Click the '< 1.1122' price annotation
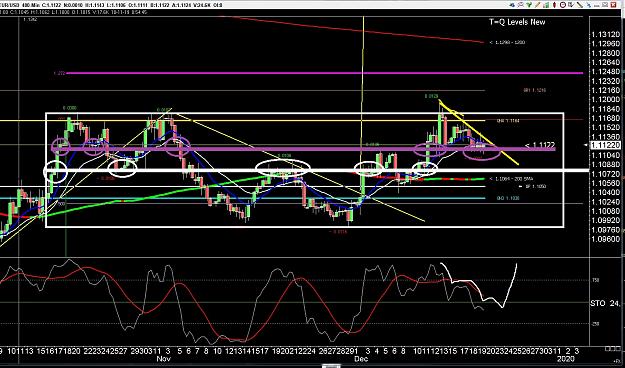This screenshot has width=625, height=368. tap(540, 146)
